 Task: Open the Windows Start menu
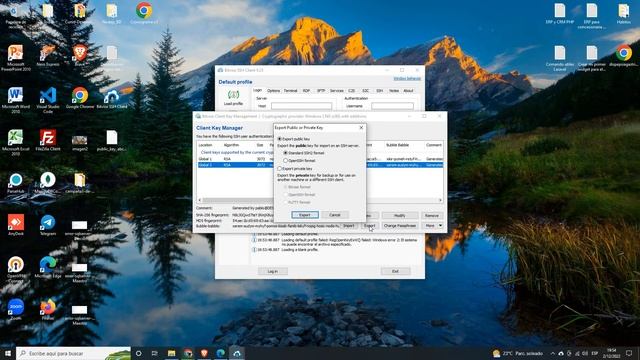[8, 353]
